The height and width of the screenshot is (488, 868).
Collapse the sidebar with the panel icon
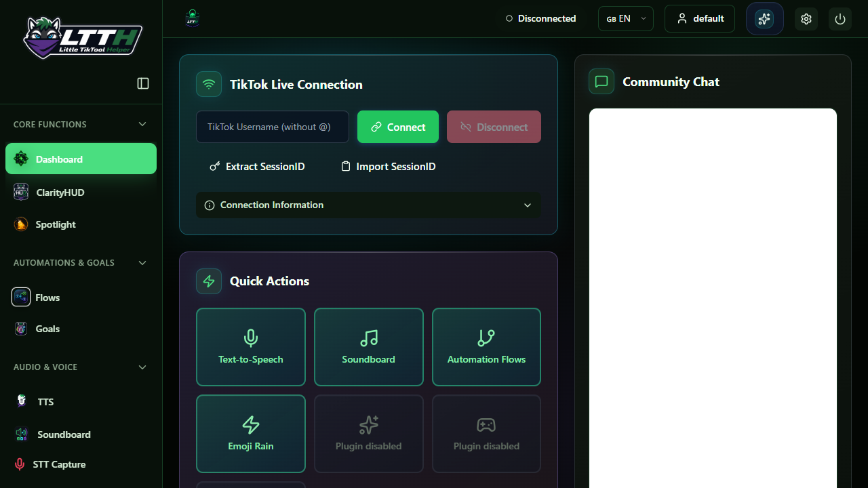pyautogui.click(x=143, y=83)
